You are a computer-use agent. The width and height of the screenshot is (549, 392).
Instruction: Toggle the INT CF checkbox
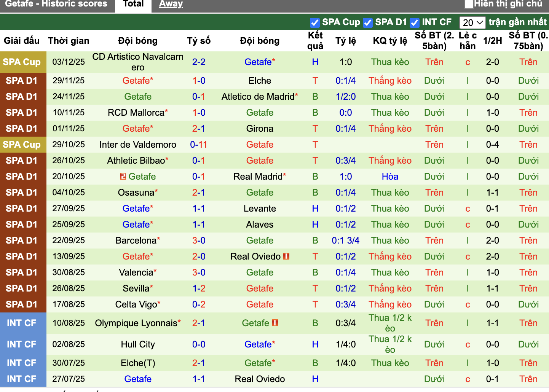(x=415, y=23)
